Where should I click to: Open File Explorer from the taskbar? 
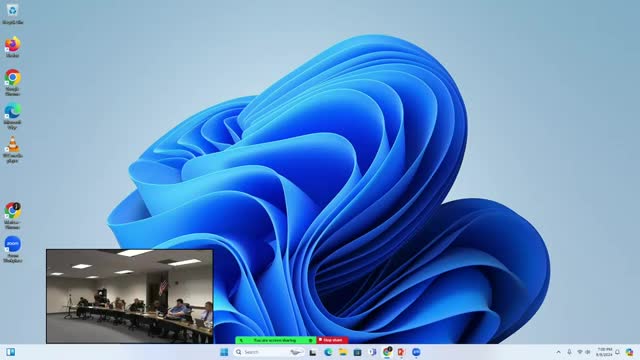(x=343, y=352)
